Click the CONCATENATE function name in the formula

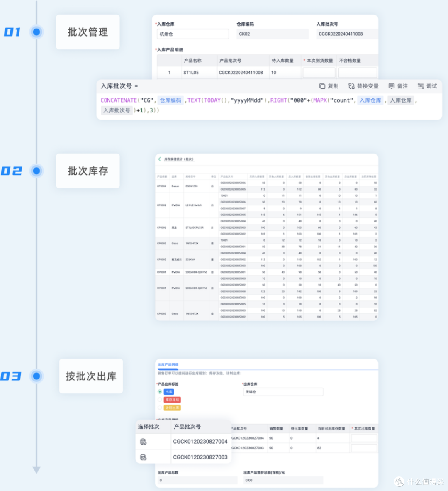tap(119, 100)
